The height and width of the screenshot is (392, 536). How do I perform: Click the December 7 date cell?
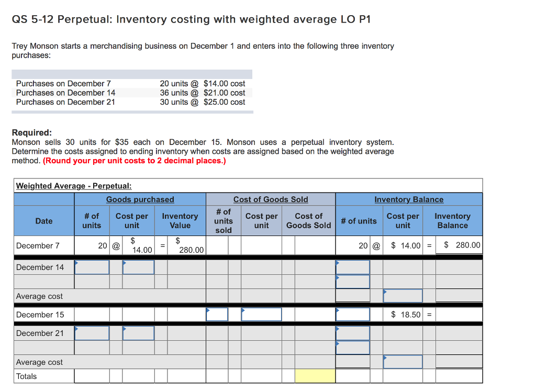pos(43,245)
